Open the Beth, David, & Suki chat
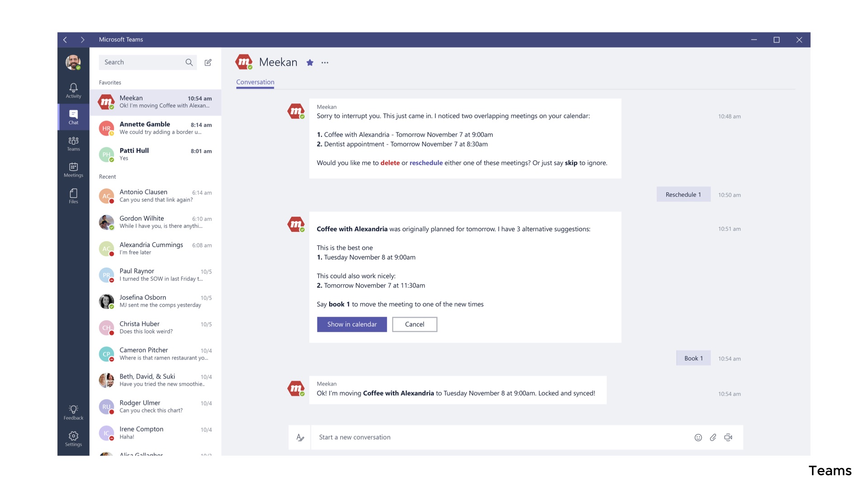The height and width of the screenshot is (488, 868). click(x=156, y=380)
